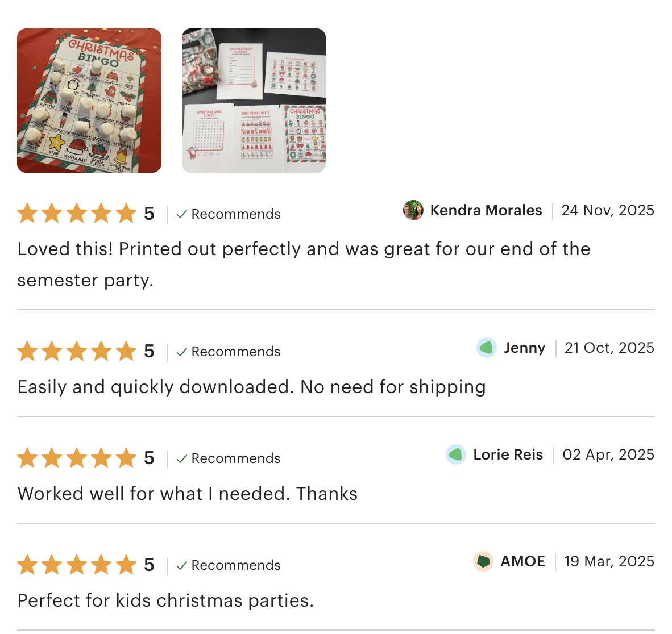Open Lorie Reis's reviewer profile name
Image resolution: width=672 pixels, height=634 pixels.
[x=508, y=454]
